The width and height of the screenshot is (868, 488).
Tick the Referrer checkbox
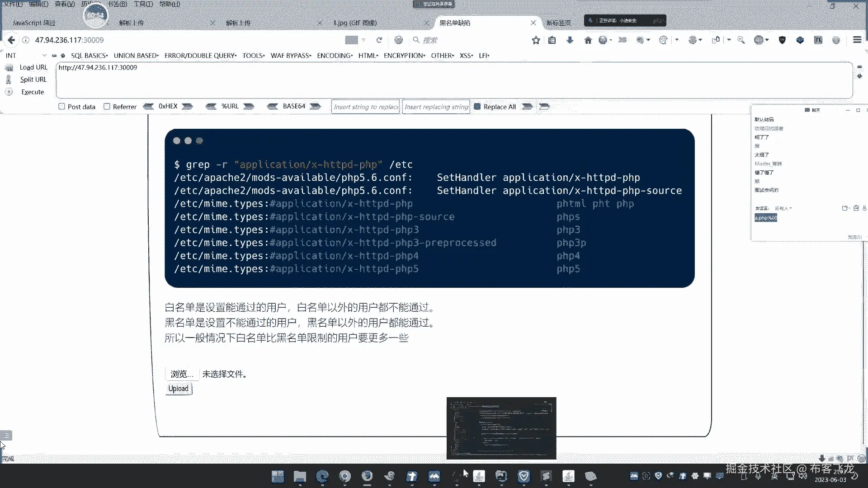coord(107,107)
